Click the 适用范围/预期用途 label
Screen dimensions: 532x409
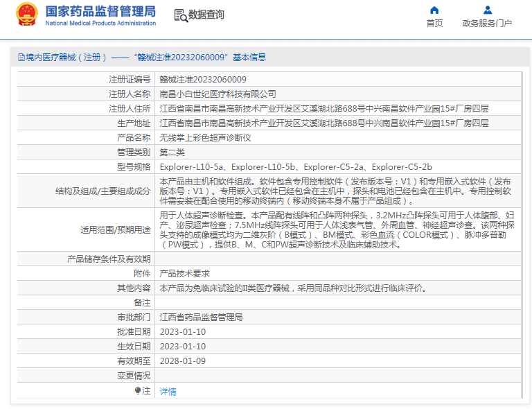tap(116, 229)
